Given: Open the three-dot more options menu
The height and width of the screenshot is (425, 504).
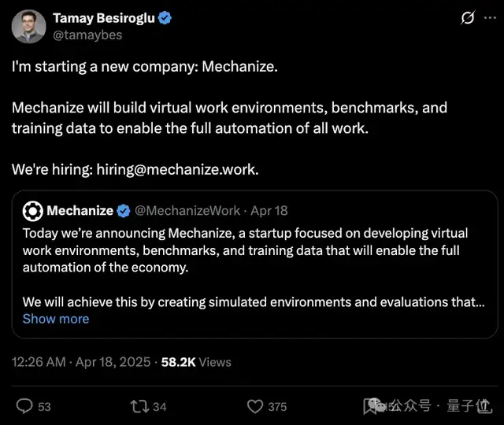Looking at the screenshot, I should [x=490, y=18].
